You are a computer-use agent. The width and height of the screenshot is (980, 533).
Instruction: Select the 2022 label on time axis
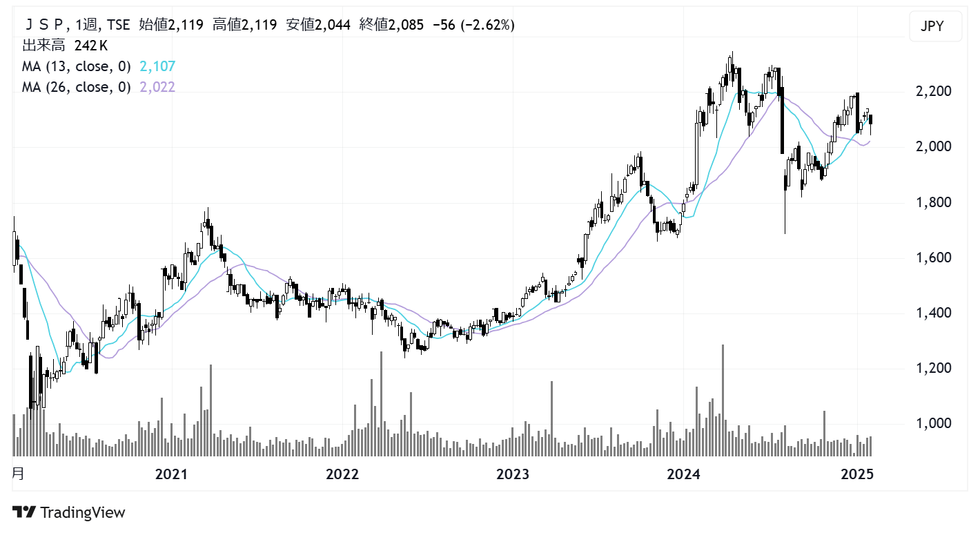342,474
